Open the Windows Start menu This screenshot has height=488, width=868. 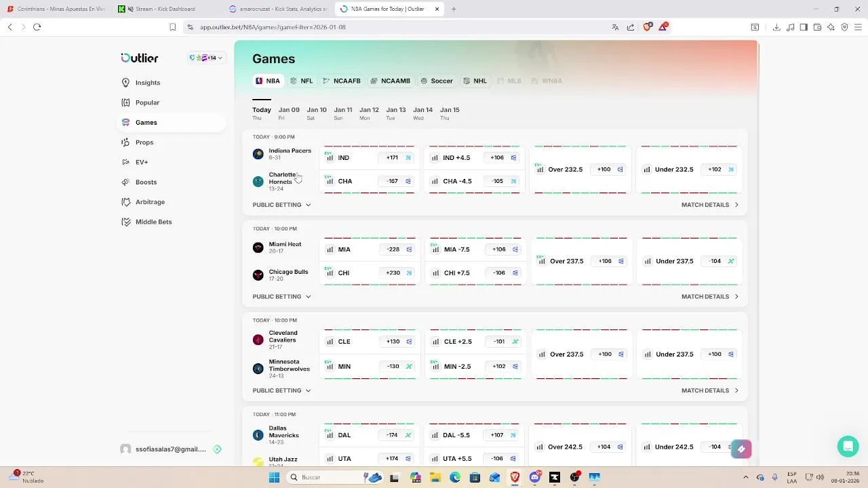274,477
